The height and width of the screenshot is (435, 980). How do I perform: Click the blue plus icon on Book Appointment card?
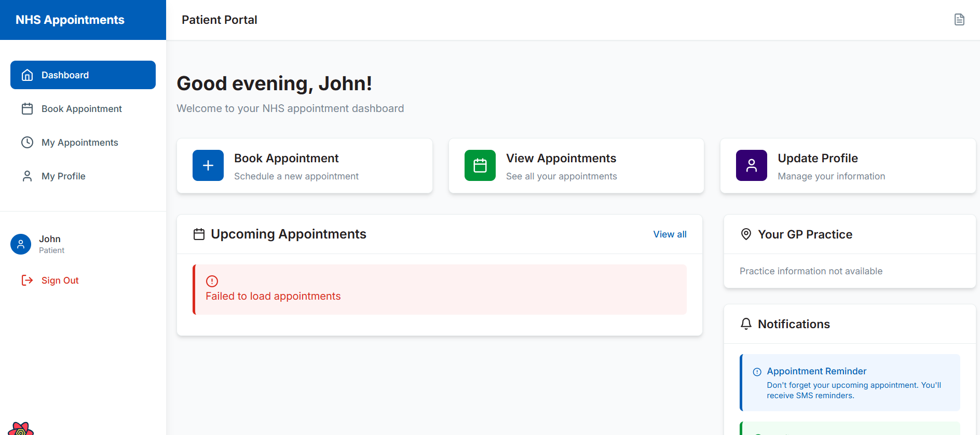coord(208,165)
